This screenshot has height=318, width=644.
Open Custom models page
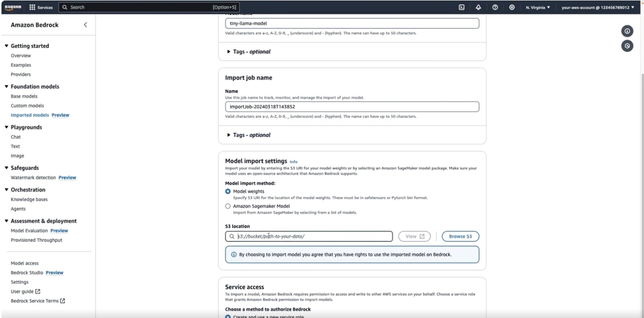point(27,106)
